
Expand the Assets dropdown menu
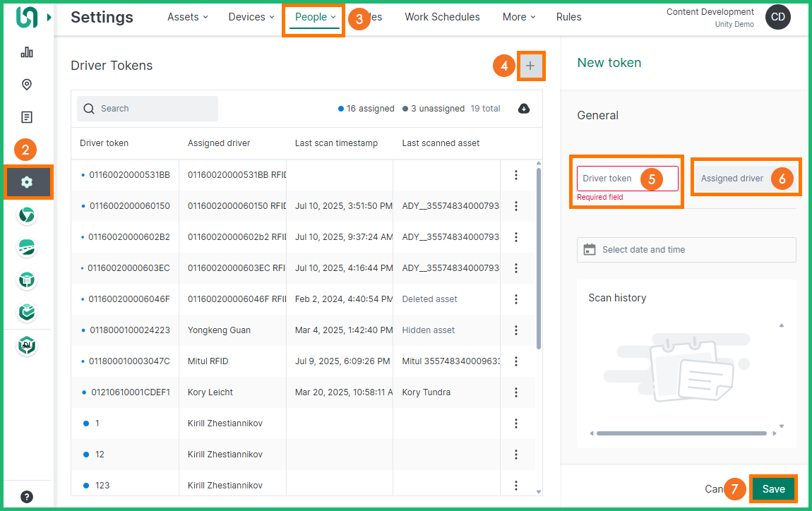click(x=187, y=17)
